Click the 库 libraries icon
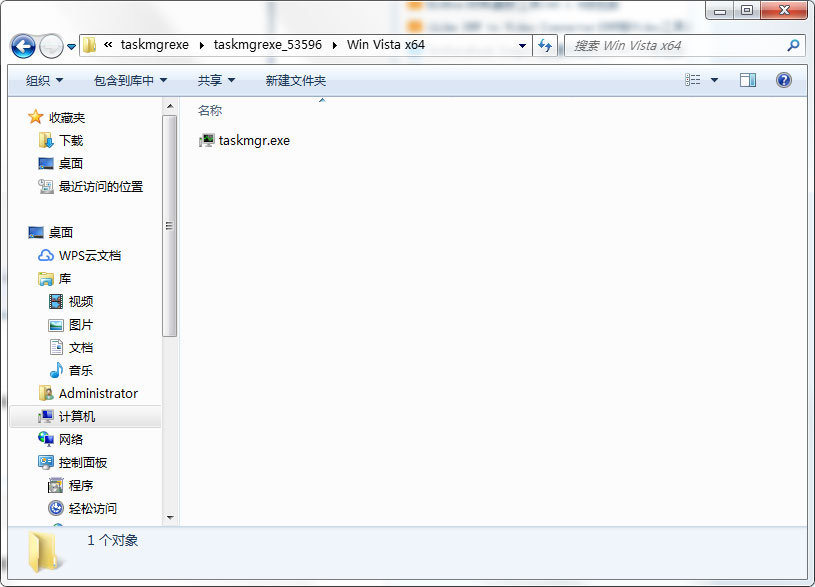Image resolution: width=815 pixels, height=587 pixels. pyautogui.click(x=46, y=279)
